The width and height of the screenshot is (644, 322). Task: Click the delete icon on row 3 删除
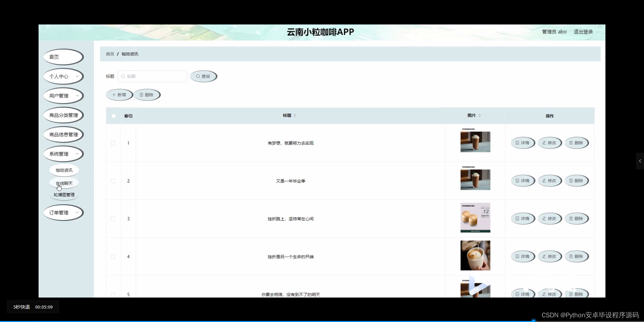point(572,218)
